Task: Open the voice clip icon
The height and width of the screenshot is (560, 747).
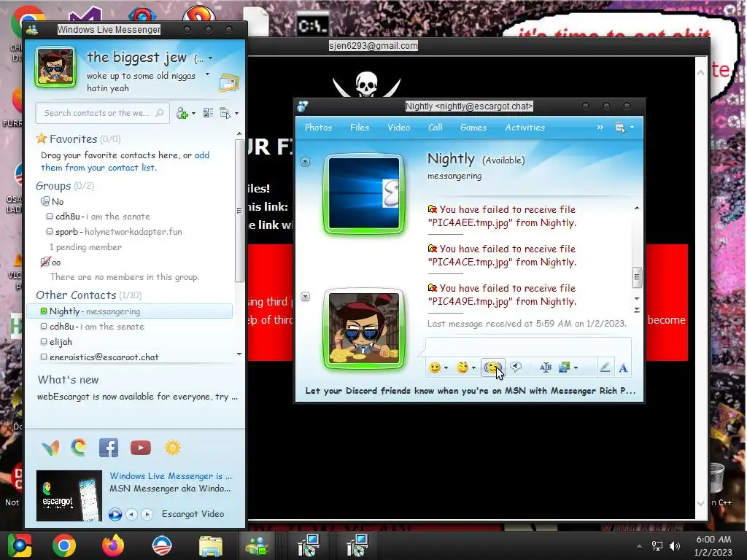Action: coord(516,367)
